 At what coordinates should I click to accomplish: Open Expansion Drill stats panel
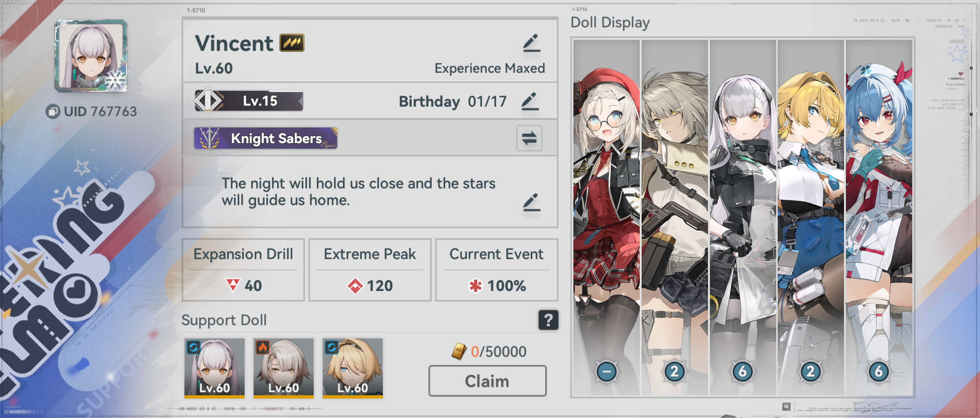(243, 270)
